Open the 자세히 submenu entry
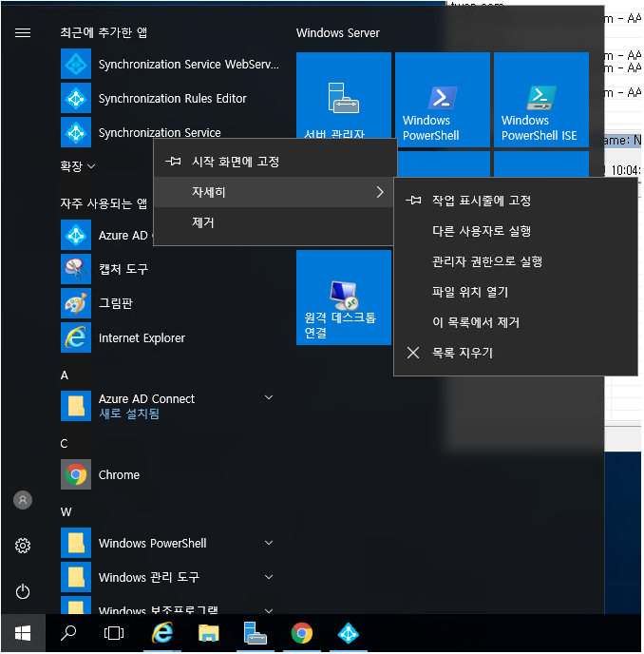This screenshot has height=654, width=644. pyautogui.click(x=274, y=192)
